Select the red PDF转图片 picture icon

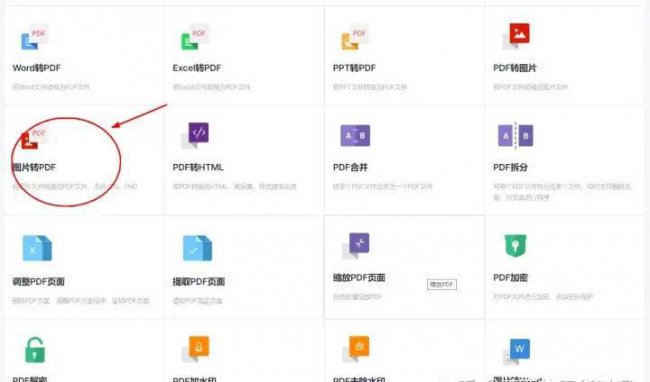516,36
